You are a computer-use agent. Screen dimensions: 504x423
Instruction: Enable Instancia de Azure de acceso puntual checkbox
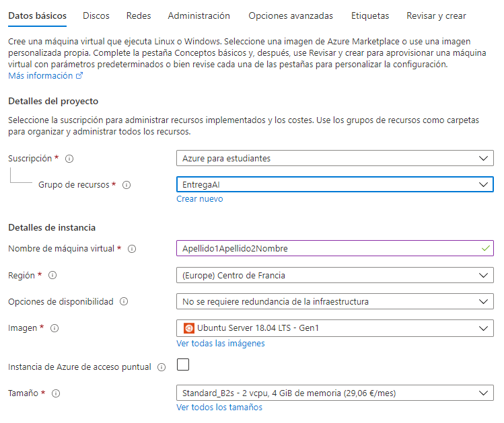tap(183, 365)
